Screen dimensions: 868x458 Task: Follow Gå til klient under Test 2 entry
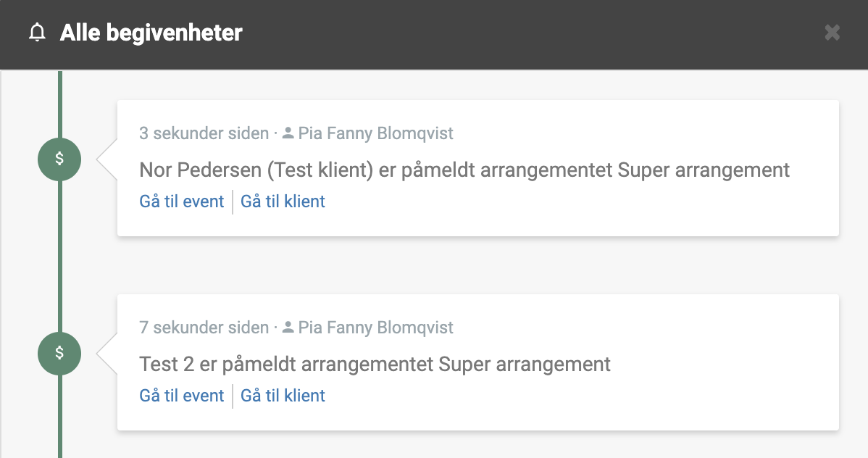pos(283,396)
